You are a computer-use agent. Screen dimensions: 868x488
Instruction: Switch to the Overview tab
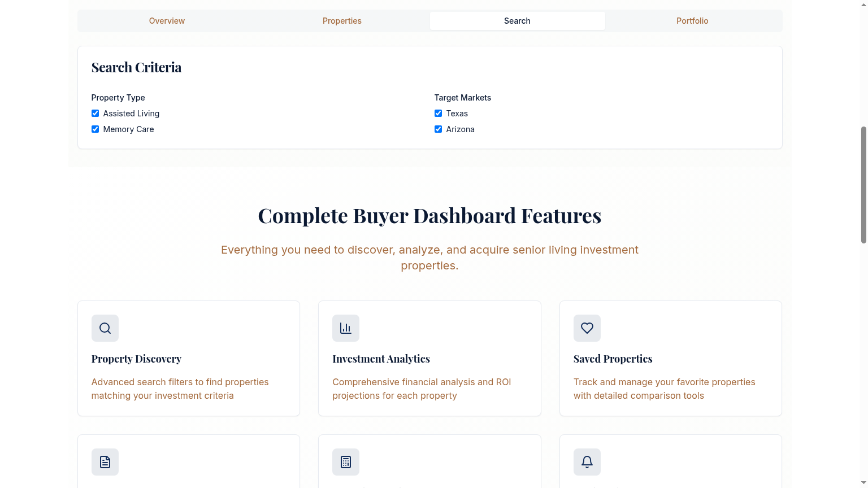click(x=167, y=21)
